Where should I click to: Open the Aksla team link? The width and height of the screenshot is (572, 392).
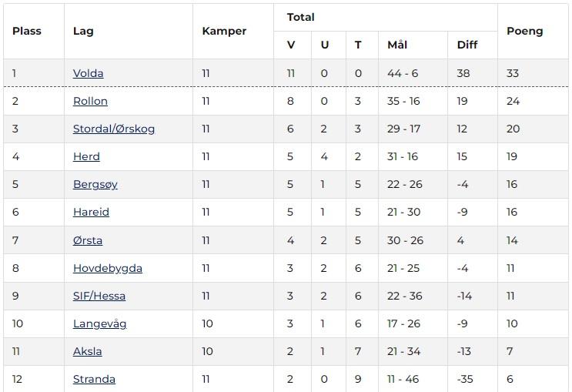click(x=87, y=351)
